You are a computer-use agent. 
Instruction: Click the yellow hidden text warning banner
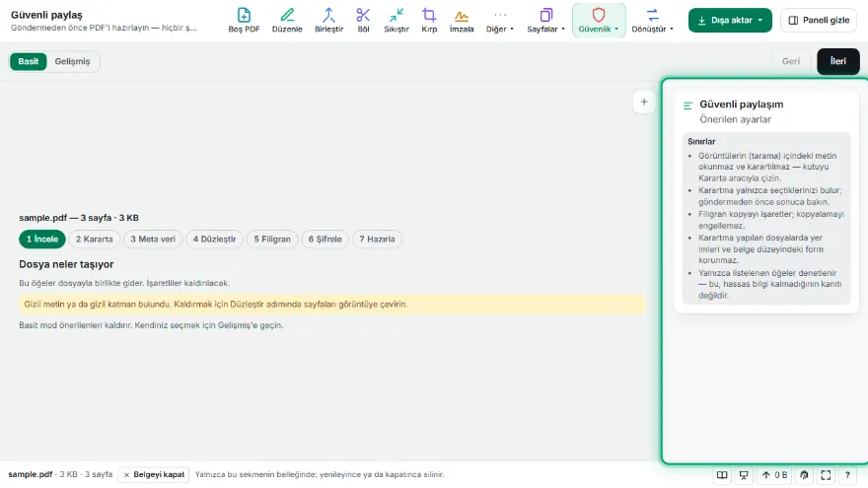332,305
